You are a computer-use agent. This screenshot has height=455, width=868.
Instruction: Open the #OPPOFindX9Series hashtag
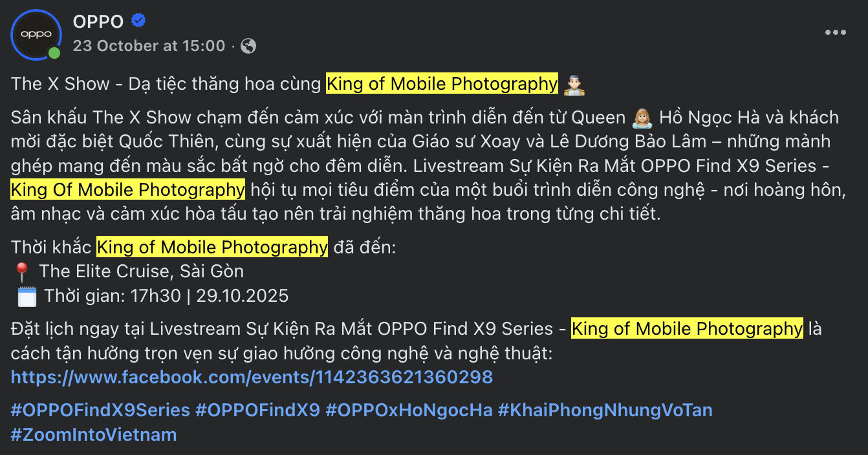pos(101,410)
